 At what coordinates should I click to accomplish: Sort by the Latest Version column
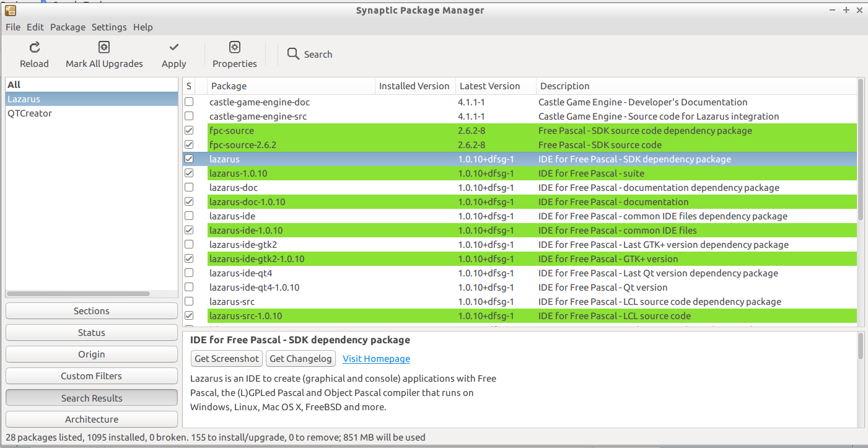pos(489,86)
